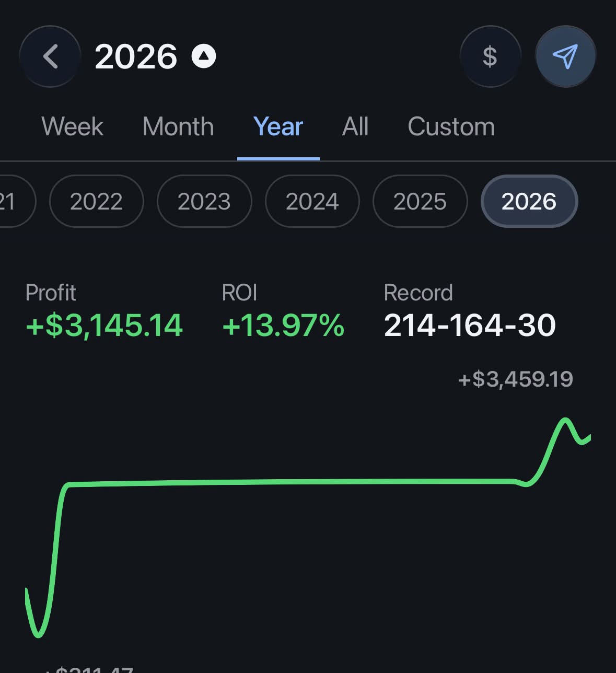
Task: Tap the paper plane share icon
Action: (x=566, y=56)
